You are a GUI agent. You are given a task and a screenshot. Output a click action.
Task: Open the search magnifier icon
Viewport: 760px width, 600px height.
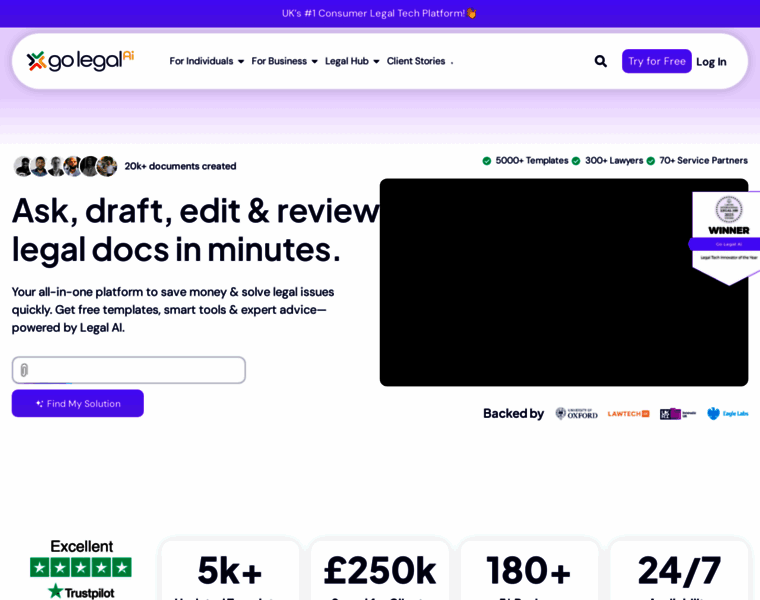(601, 61)
